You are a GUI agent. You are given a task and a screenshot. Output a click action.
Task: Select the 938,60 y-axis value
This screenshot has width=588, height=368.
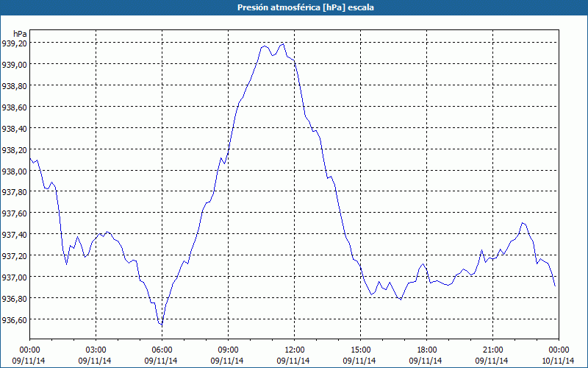(14, 107)
